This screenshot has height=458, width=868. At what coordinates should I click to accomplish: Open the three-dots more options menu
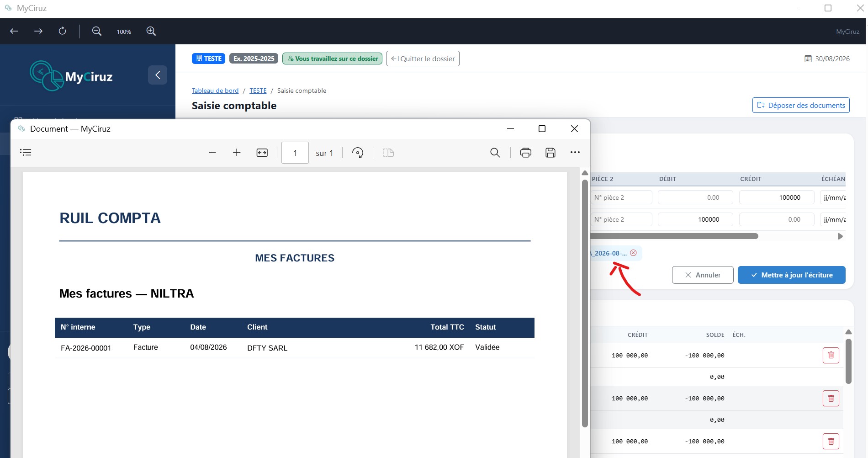coord(575,153)
